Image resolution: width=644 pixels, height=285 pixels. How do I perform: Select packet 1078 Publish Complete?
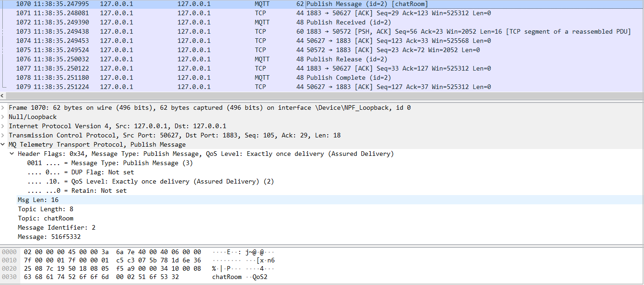tap(323, 77)
